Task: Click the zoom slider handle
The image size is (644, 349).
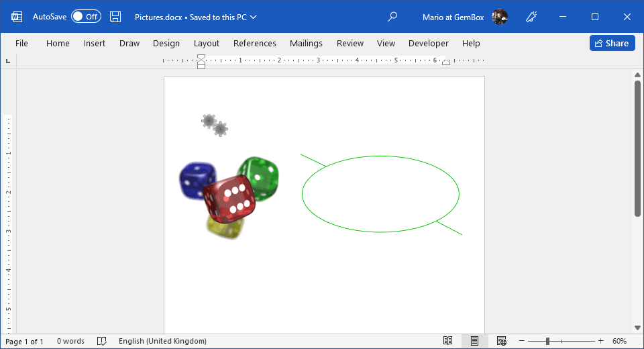Action: (547, 341)
